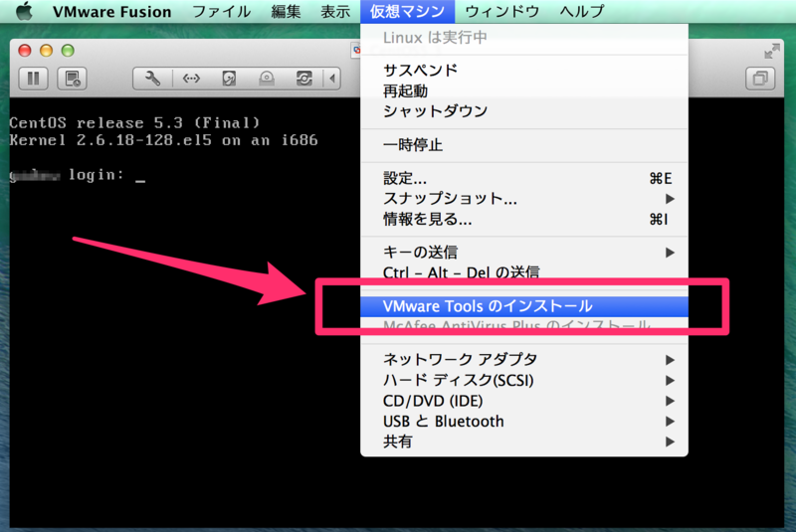Image resolution: width=796 pixels, height=532 pixels.
Task: Expand the USB と Bluetooth submenu
Action: click(524, 422)
